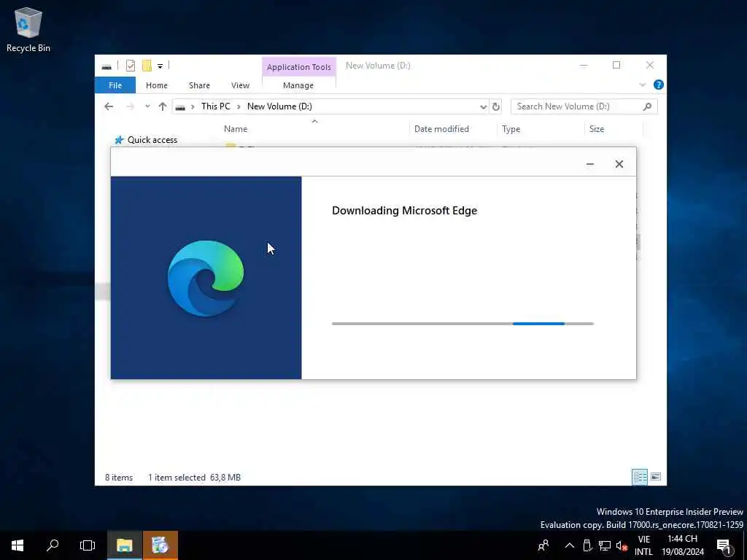Show hidden system tray icons
This screenshot has height=560, width=747.
[569, 545]
